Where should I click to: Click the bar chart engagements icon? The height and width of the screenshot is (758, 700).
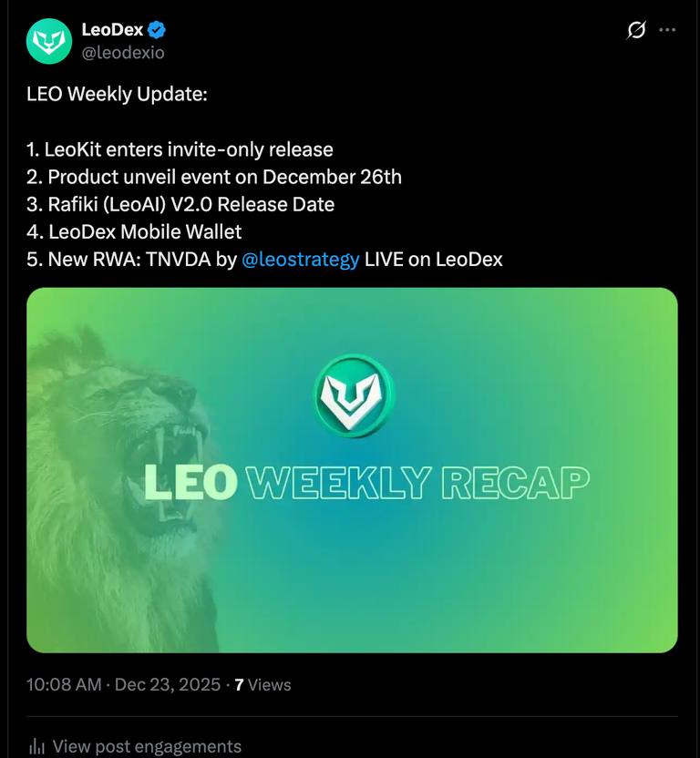coord(36,746)
